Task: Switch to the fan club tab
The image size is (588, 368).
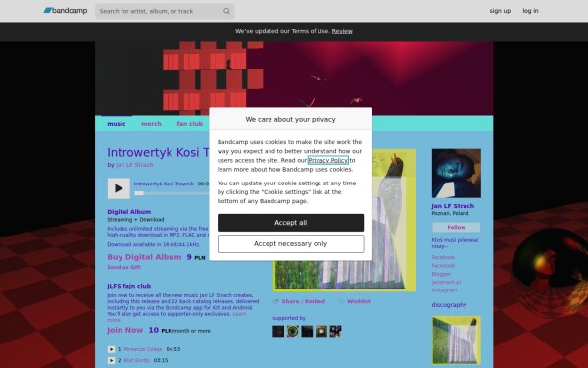Action: point(190,124)
